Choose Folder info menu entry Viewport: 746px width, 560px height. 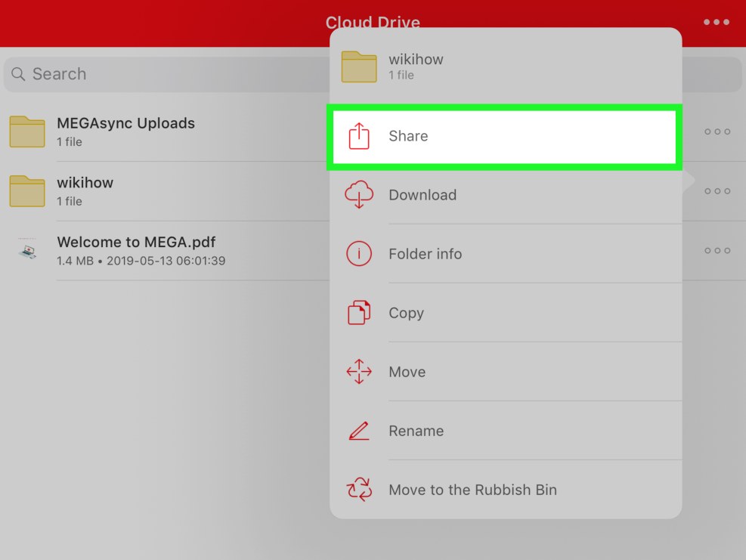pos(425,254)
